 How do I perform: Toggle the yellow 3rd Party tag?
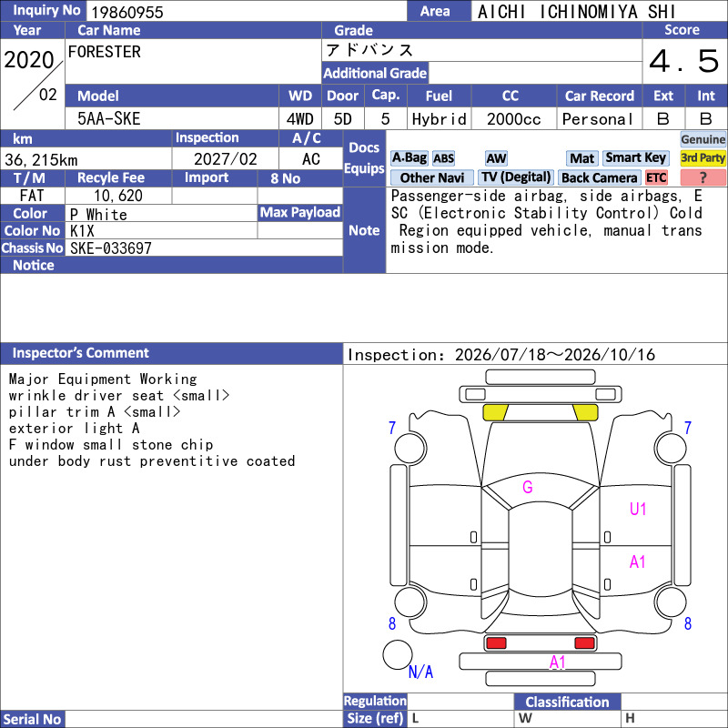703,157
